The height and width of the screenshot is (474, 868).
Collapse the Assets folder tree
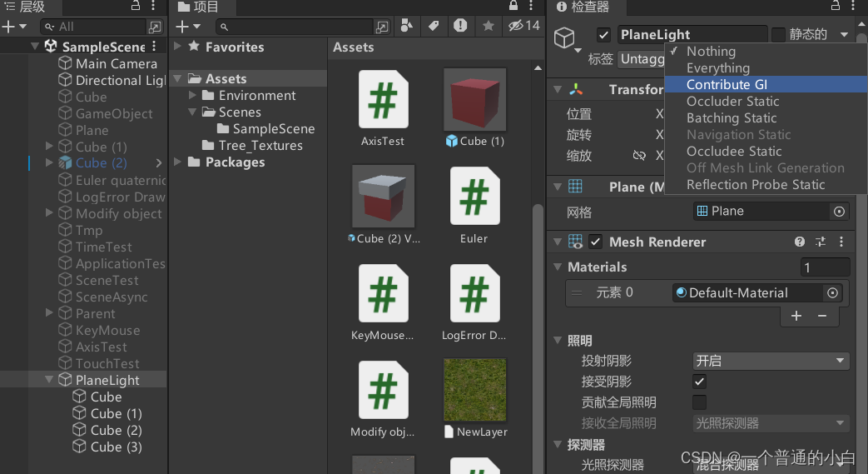click(178, 79)
